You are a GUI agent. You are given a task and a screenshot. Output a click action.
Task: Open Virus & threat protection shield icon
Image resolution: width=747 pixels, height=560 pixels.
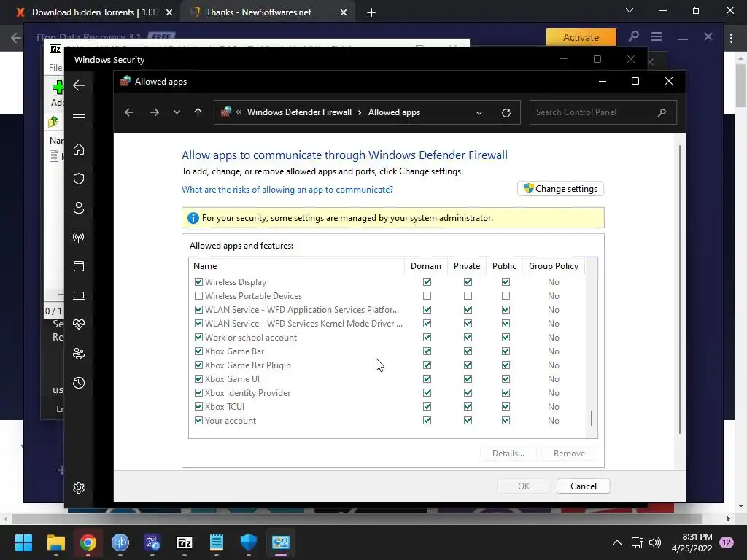79,179
